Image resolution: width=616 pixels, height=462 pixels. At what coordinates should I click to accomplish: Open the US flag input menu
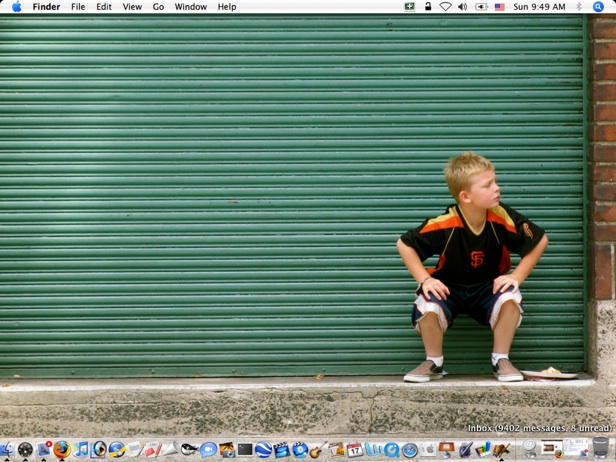click(499, 7)
